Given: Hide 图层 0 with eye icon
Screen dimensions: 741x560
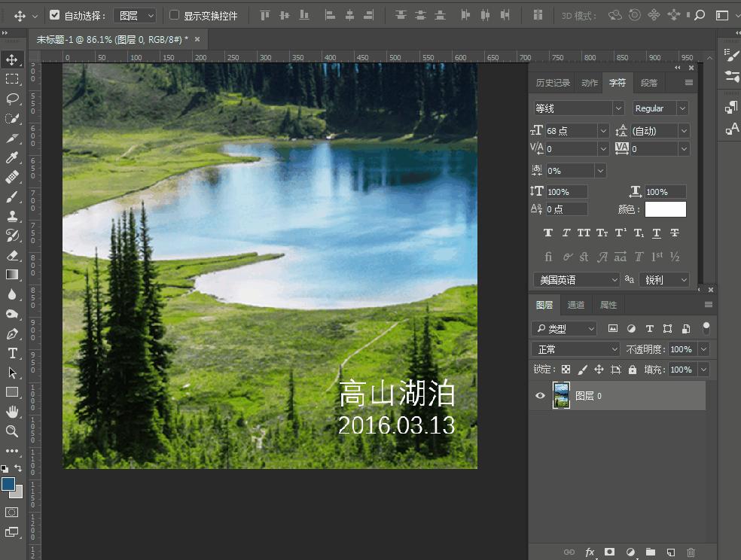Looking at the screenshot, I should [540, 396].
